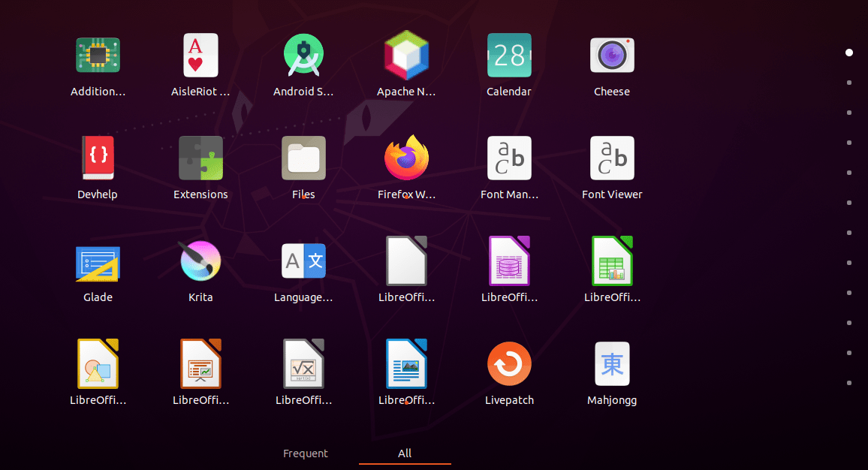Screen dimensions: 868x470
Task: Launch the Font Manager
Action: point(509,158)
